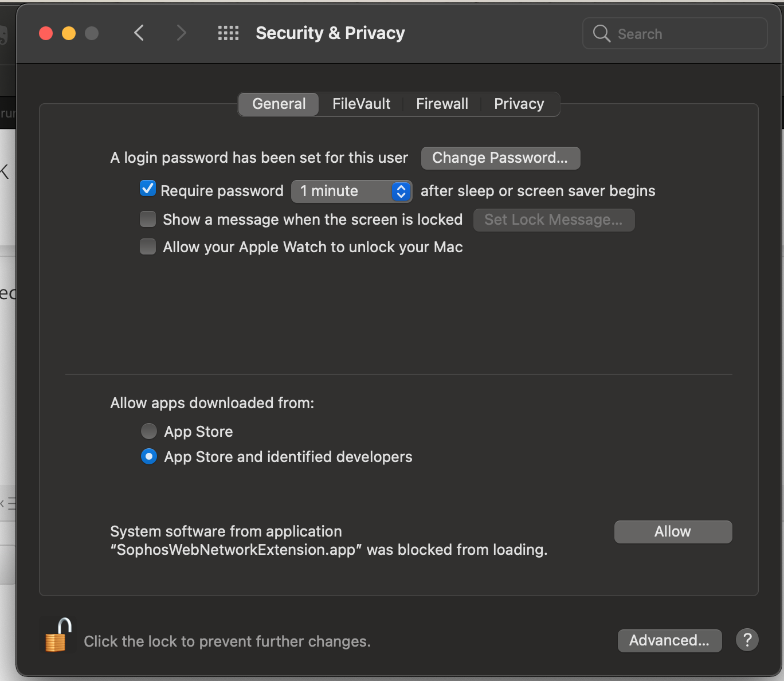Image resolution: width=784 pixels, height=681 pixels.
Task: Click the search magnifying glass icon
Action: click(601, 34)
